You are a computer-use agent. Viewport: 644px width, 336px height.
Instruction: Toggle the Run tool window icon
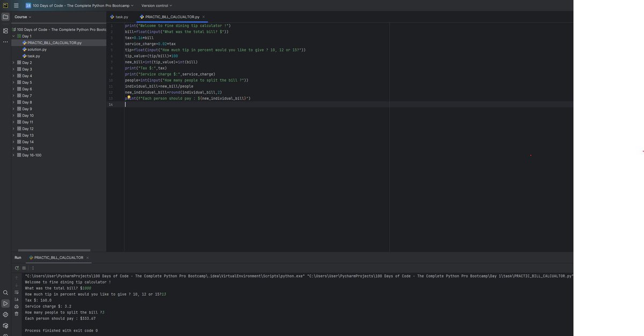click(5, 304)
